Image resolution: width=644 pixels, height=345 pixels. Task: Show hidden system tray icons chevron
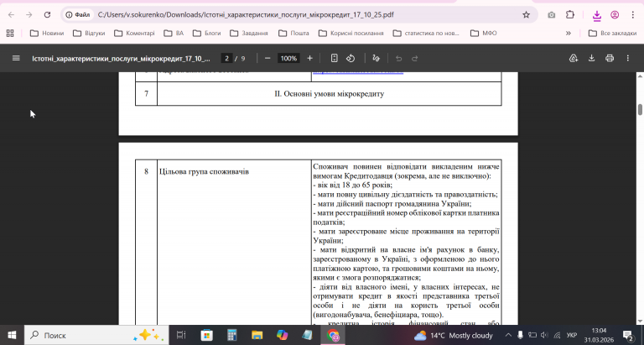tap(508, 335)
